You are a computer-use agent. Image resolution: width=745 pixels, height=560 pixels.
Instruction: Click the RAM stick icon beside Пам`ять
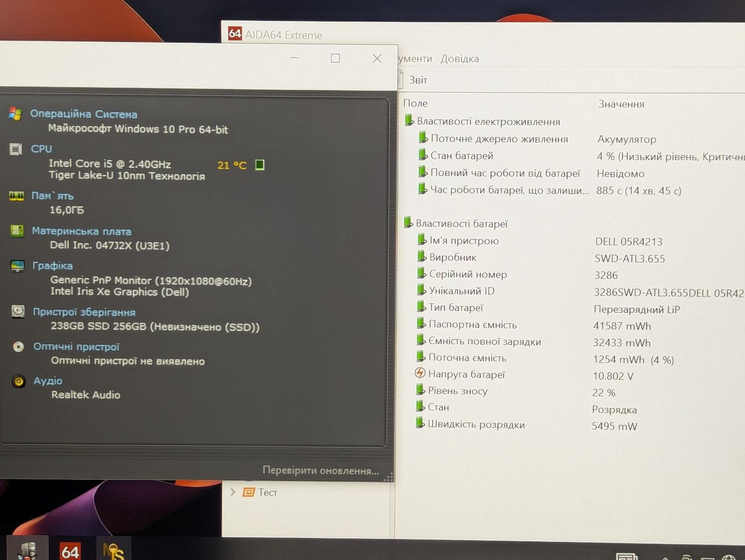[16, 196]
